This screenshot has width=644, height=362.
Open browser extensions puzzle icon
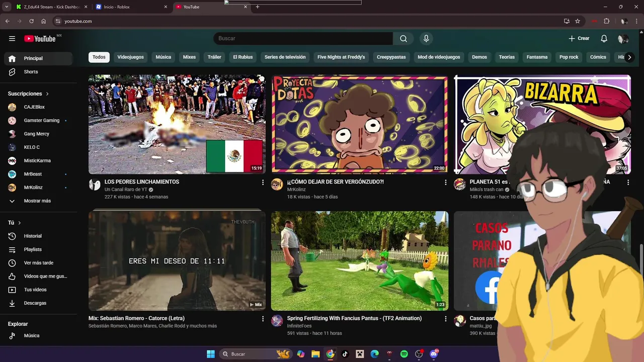[x=607, y=21]
